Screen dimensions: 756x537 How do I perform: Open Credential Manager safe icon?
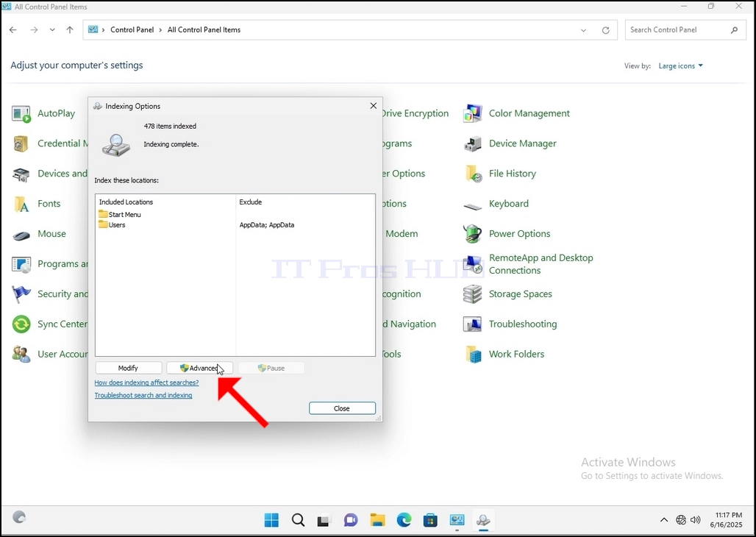(x=21, y=143)
